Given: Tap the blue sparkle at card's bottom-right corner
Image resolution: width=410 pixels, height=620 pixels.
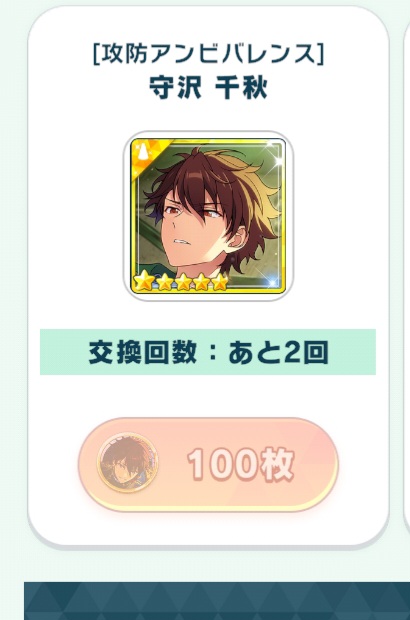Looking at the screenshot, I should pos(273,281).
